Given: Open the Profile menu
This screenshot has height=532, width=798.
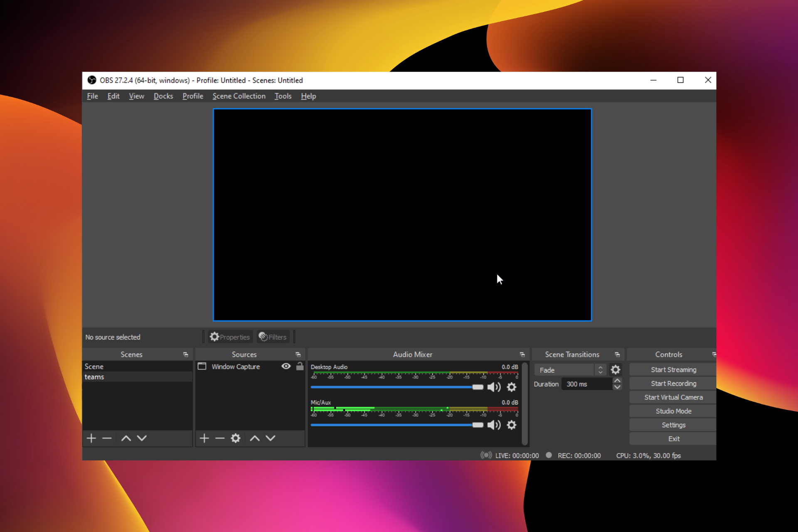Looking at the screenshot, I should pos(193,96).
